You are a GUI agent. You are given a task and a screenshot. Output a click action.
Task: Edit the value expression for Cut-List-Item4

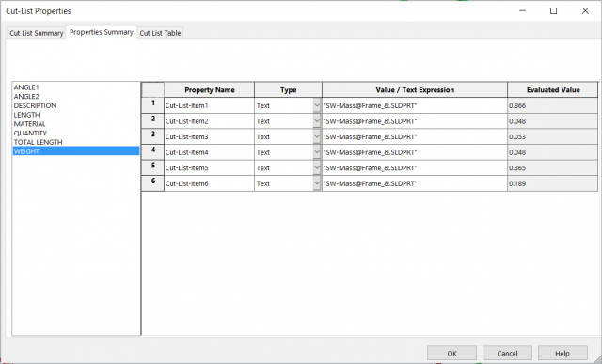[415, 152]
